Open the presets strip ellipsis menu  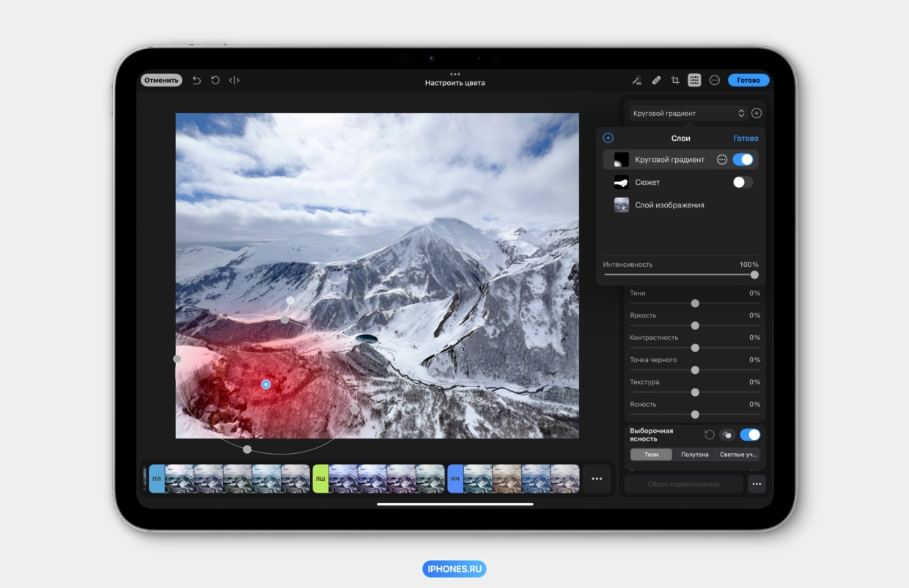tap(597, 479)
